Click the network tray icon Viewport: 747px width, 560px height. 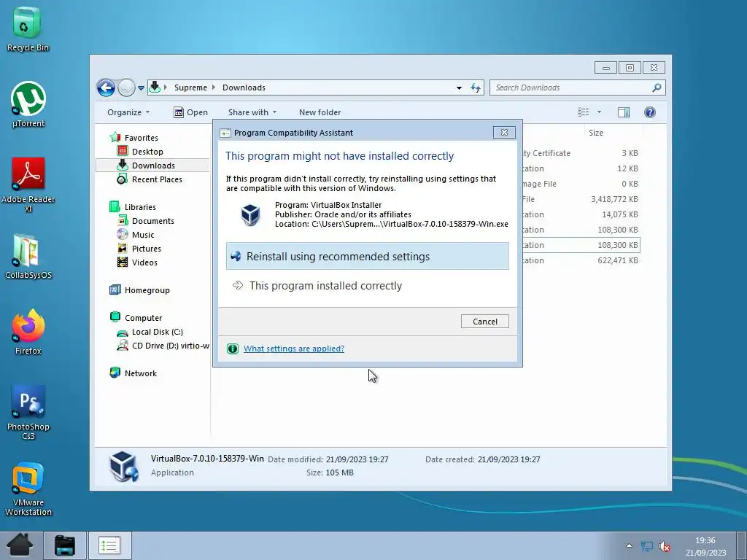pos(646,546)
